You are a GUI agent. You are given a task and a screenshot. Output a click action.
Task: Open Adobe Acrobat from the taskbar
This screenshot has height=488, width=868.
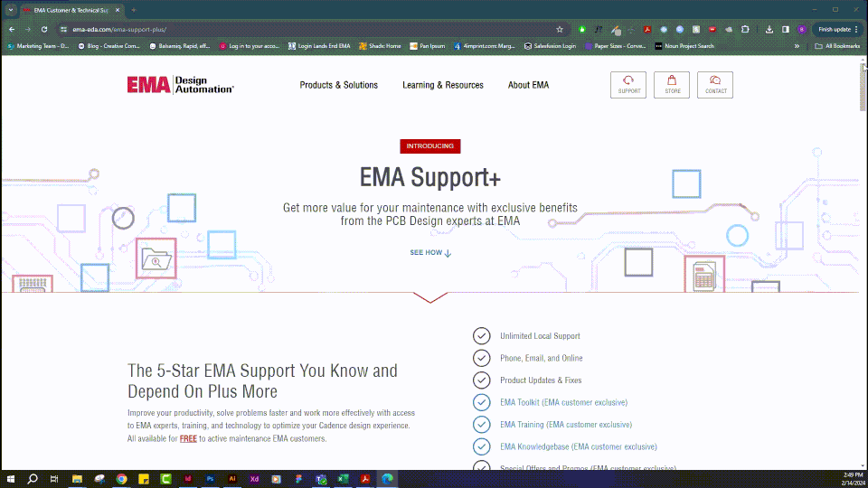coord(364,479)
